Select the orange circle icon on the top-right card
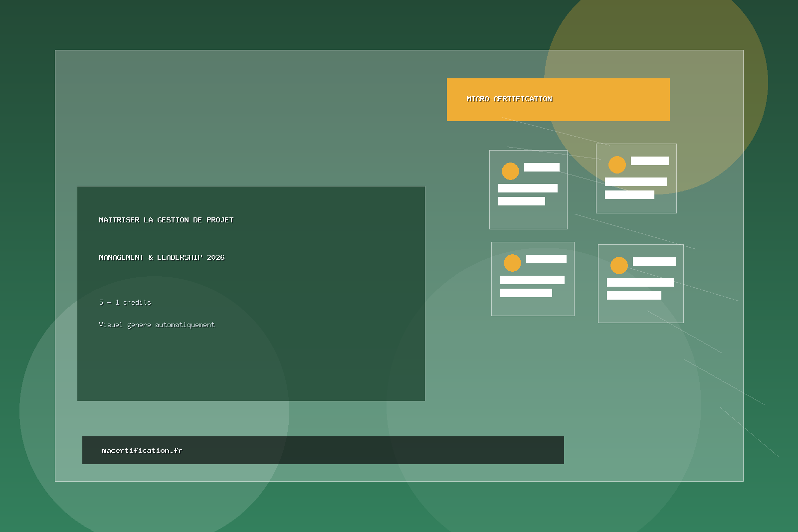Image resolution: width=798 pixels, height=532 pixels. point(617,165)
